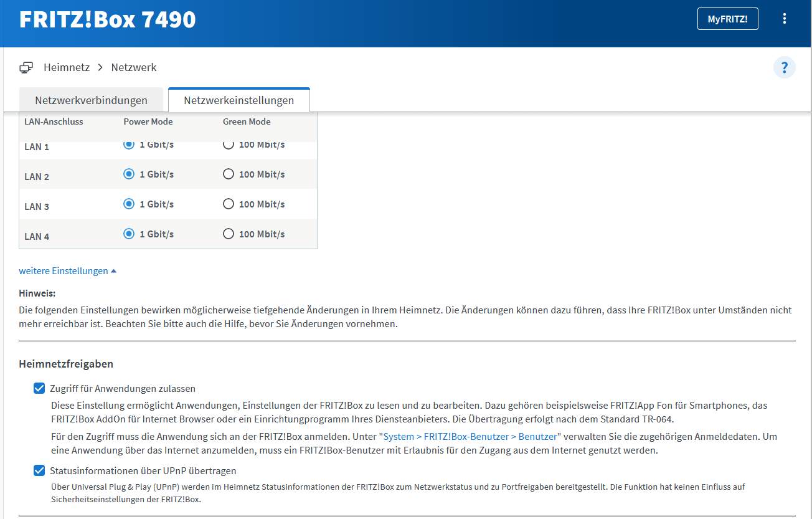Select 1 Gbit/s Power Mode for LAN 1

[129, 145]
